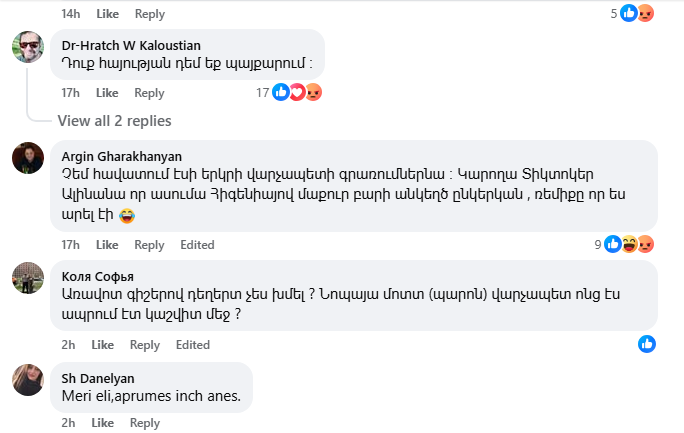684x433 pixels.
Task: Open Argin Gharakhanyan's avatar
Action: (27, 158)
